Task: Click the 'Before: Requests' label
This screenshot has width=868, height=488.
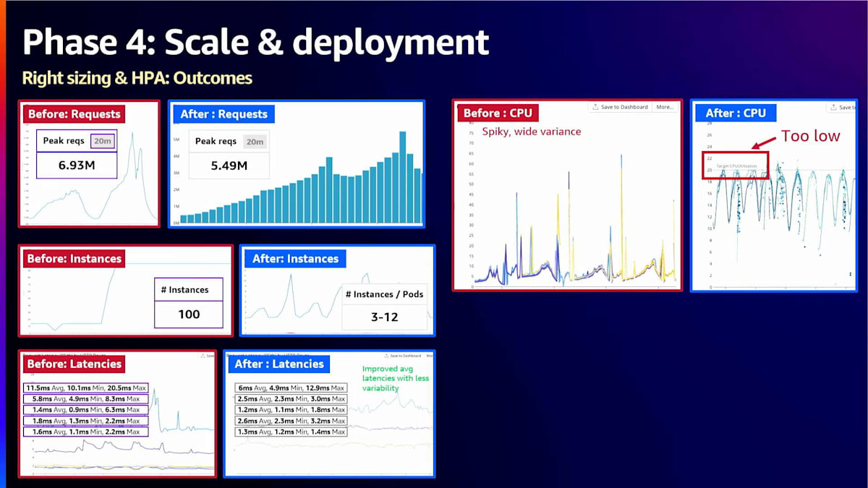Action: pos(73,114)
